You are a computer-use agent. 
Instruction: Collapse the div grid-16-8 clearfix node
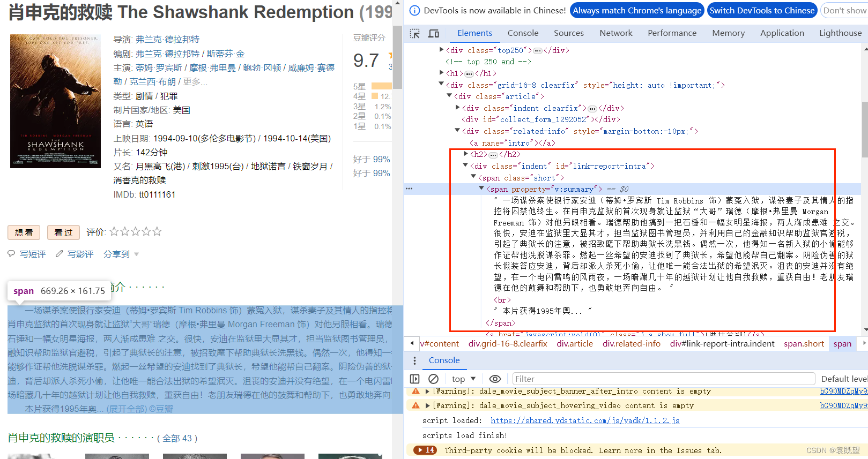pos(441,85)
